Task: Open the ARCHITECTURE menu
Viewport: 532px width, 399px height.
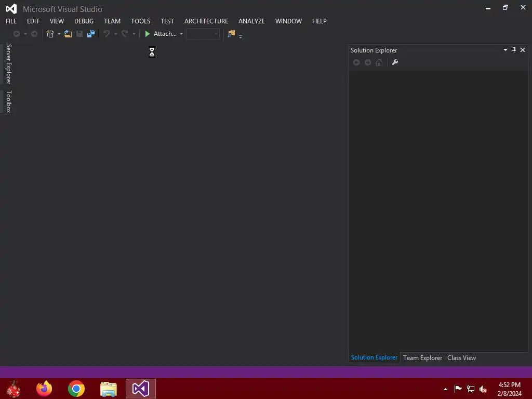Action: click(206, 21)
